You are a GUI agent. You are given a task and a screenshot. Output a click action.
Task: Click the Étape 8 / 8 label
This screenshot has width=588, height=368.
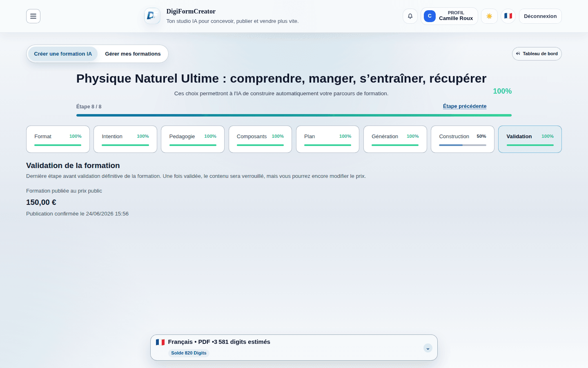pyautogui.click(x=89, y=106)
